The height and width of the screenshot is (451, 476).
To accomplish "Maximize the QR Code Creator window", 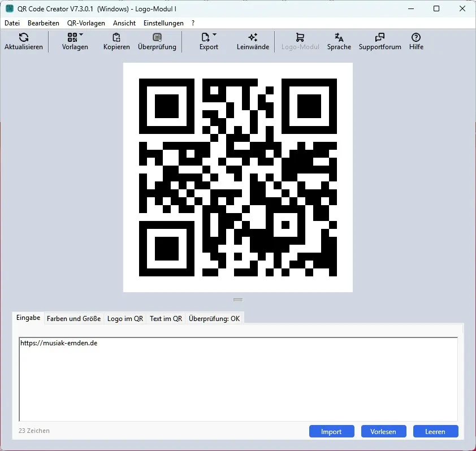I will point(436,8).
